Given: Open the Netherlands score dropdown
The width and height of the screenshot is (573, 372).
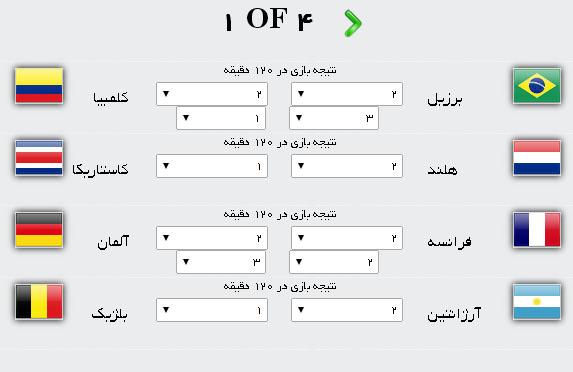Looking at the screenshot, I should pyautogui.click(x=347, y=166).
